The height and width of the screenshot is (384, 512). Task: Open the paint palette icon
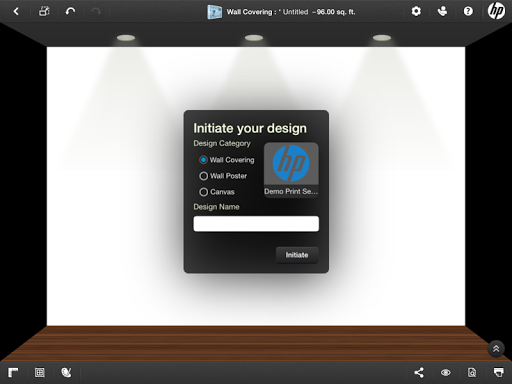66,372
